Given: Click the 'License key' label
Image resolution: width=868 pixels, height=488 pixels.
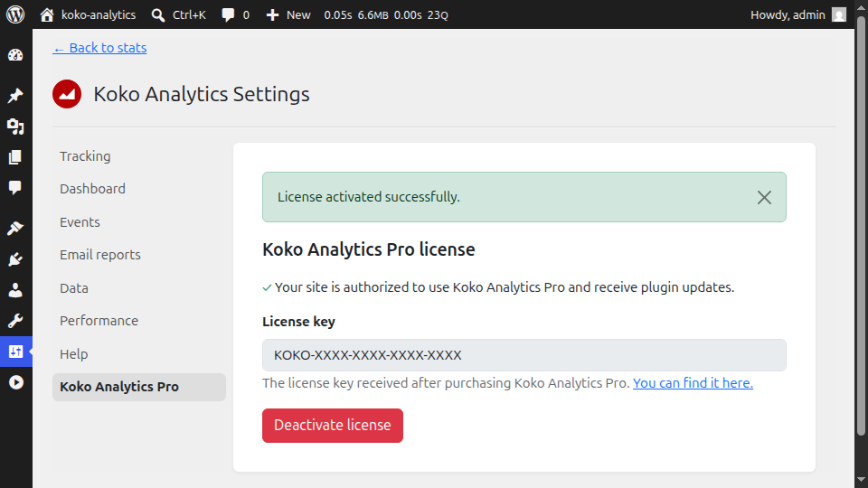Looking at the screenshot, I should tap(298, 322).
